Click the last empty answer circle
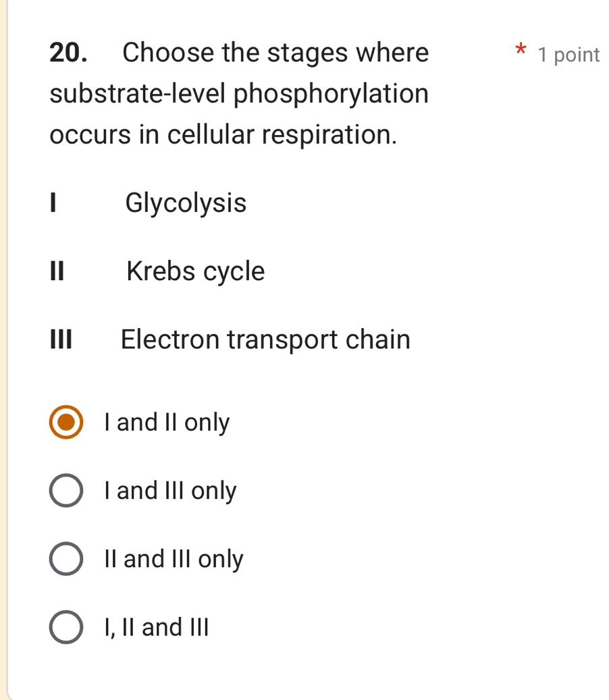Image resolution: width=609 pixels, height=700 pixels. 65,627
